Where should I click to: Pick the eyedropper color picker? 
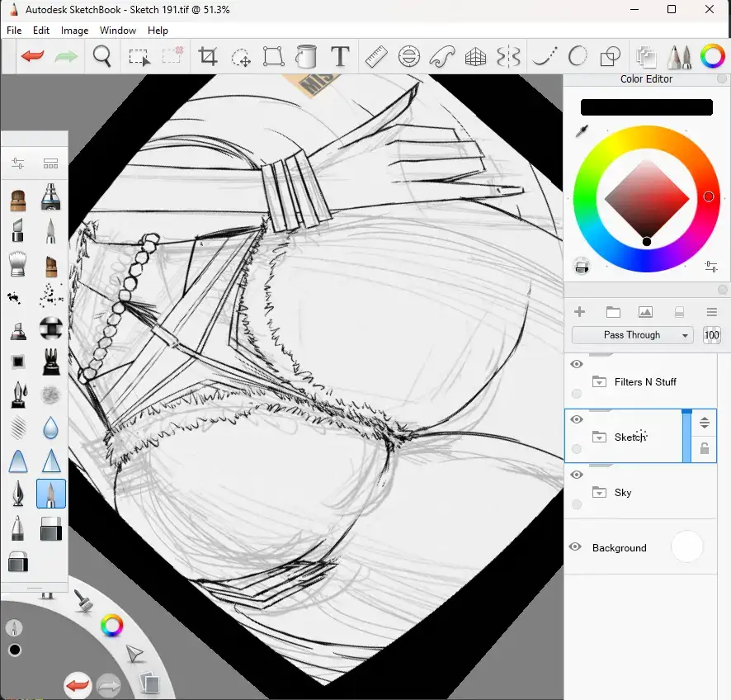point(582,131)
